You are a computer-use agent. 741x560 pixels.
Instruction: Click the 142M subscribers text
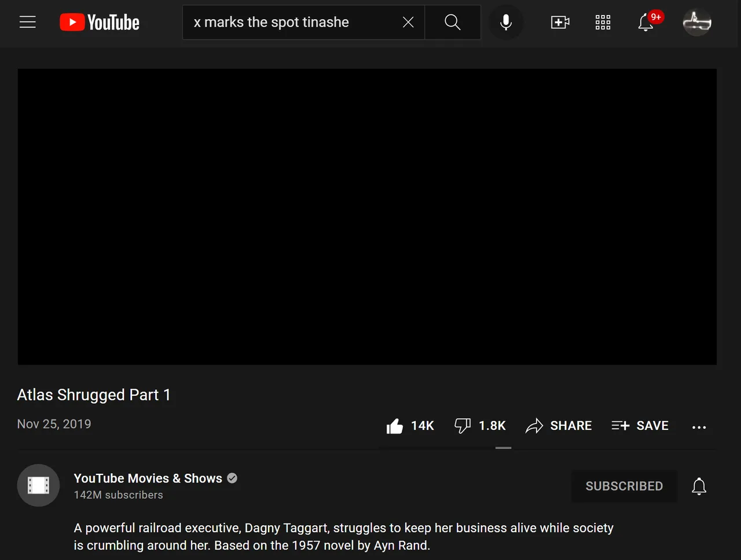[119, 495]
